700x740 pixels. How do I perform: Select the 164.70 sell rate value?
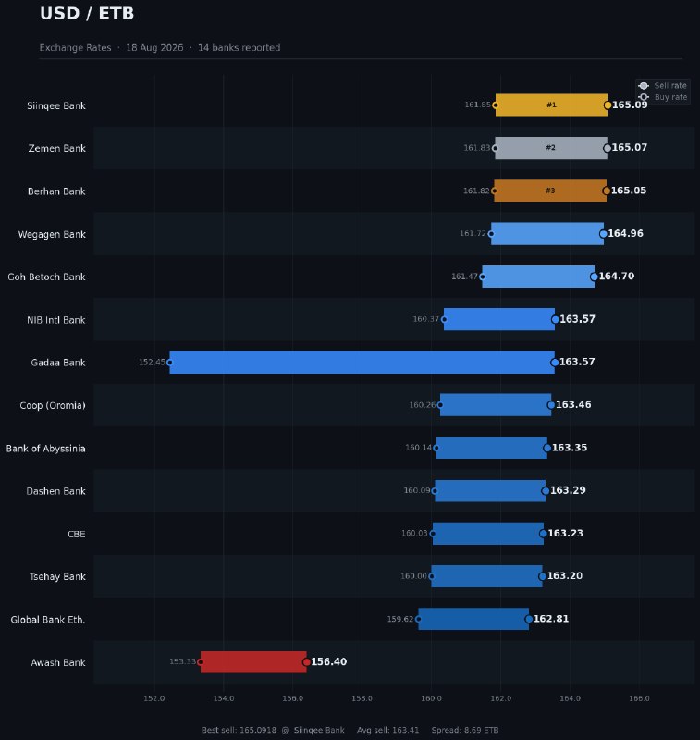coord(617,276)
